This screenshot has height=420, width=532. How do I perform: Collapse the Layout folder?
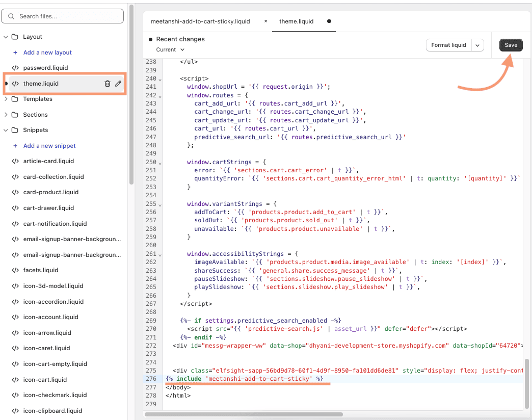(x=6, y=37)
